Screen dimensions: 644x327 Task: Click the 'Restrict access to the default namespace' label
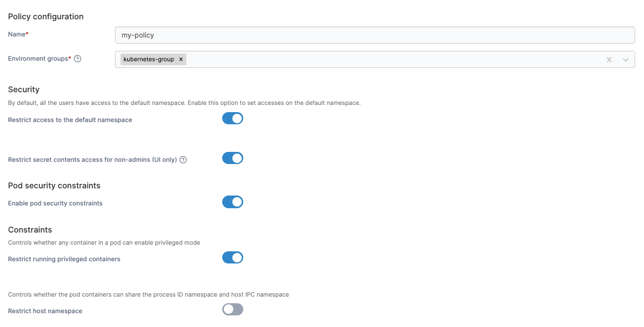point(70,120)
